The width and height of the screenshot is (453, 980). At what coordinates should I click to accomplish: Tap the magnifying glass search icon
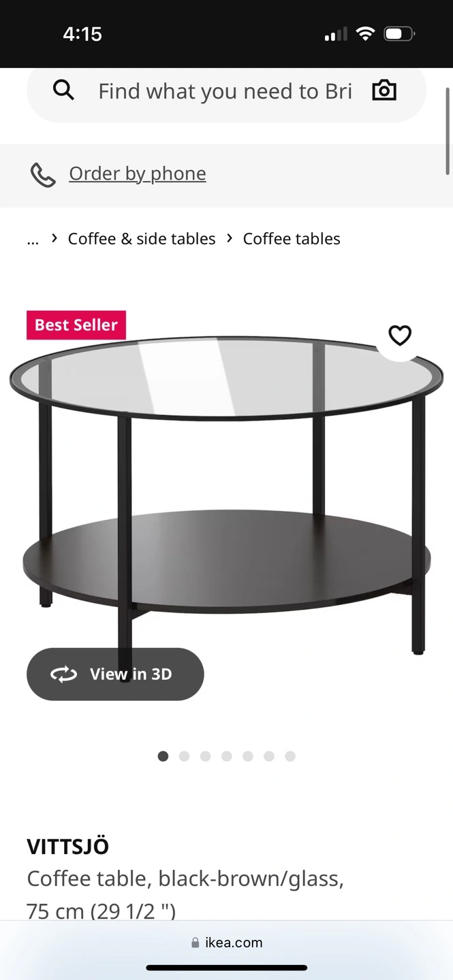(x=63, y=90)
